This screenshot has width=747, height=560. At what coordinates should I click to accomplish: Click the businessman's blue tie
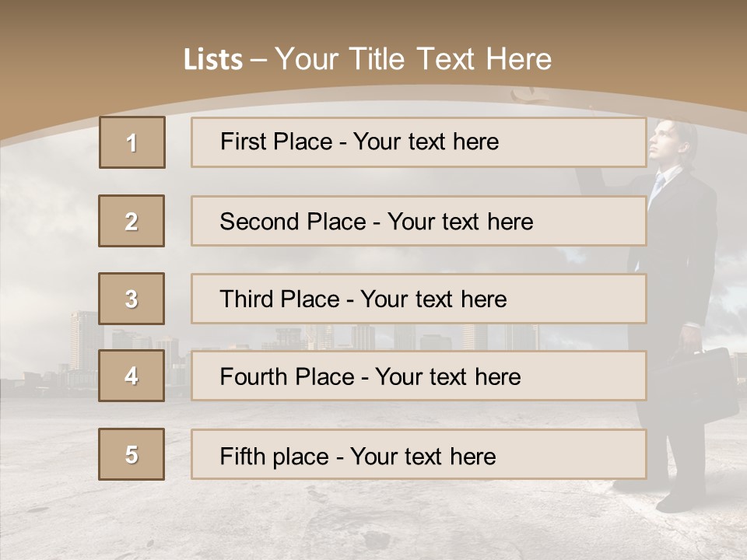pos(658,184)
